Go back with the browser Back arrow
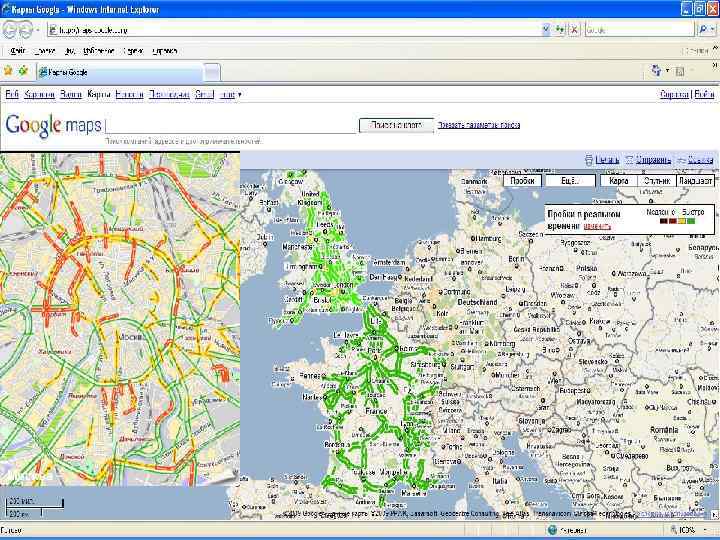The width and height of the screenshot is (720, 540). tap(10, 30)
